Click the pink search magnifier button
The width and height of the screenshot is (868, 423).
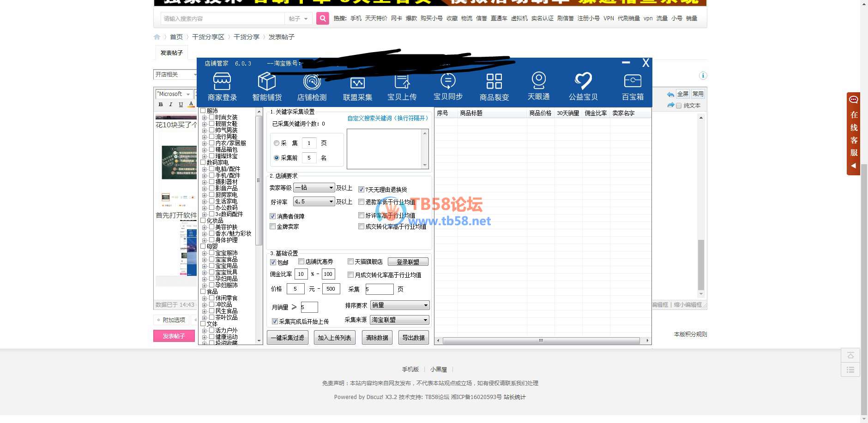(323, 18)
